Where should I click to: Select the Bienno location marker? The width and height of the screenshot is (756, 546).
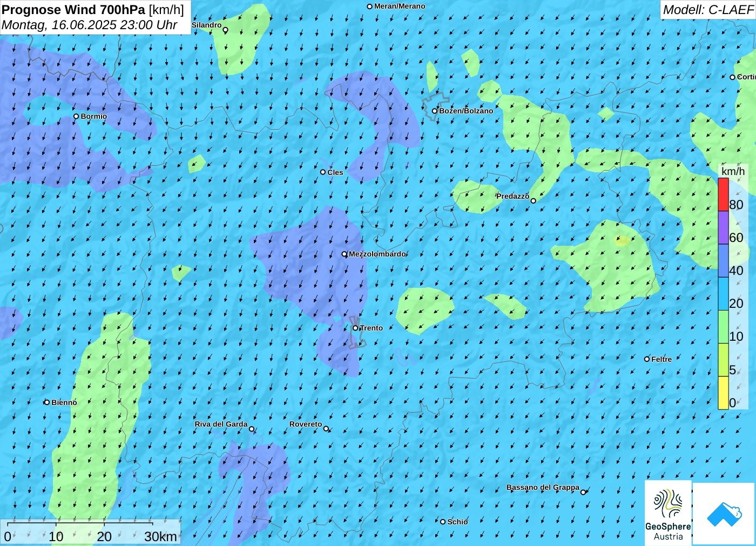pos(47,402)
